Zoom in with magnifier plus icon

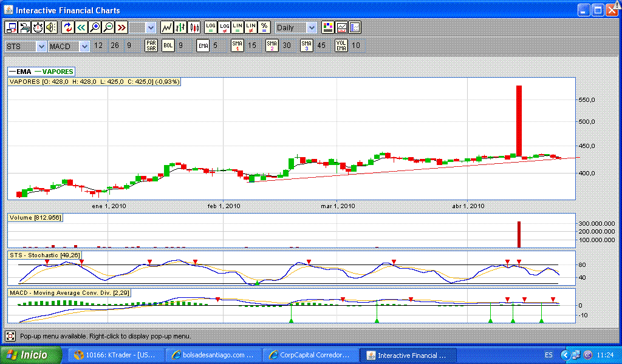click(95, 27)
